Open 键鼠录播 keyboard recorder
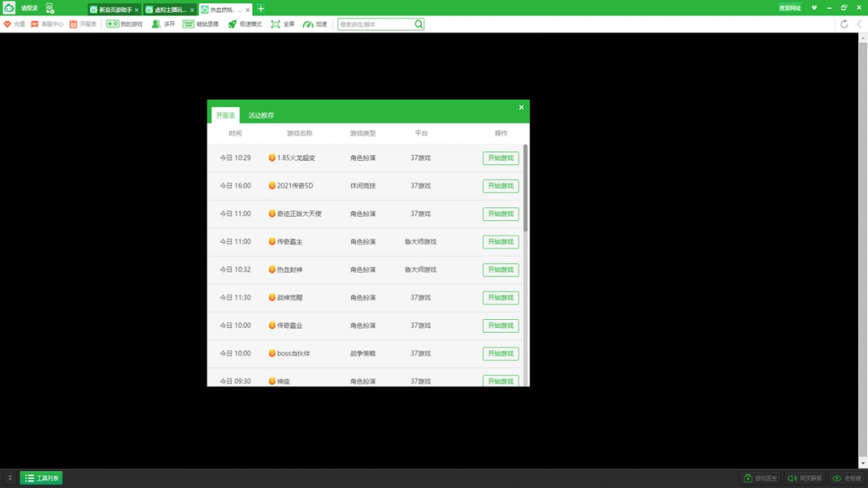Screen dimensions: 868x488 (x=189, y=24)
